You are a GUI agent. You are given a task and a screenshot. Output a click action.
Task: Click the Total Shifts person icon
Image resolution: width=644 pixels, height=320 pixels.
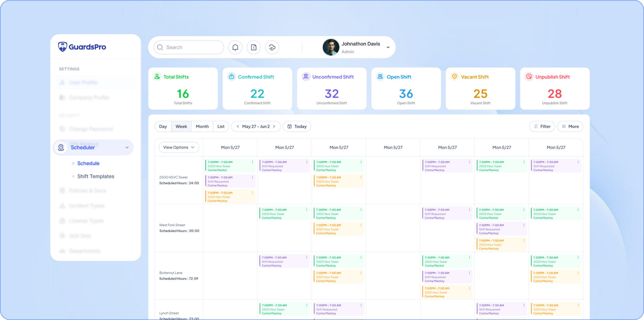coord(157,77)
